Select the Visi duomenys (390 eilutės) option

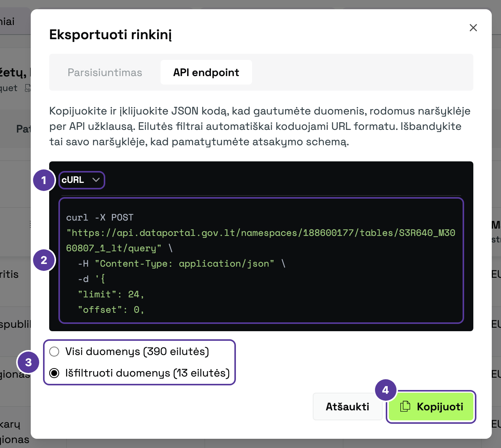point(129,352)
